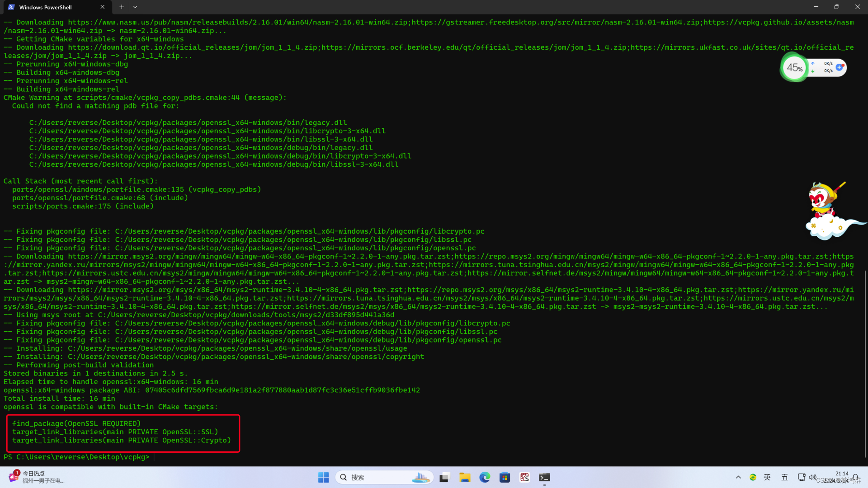Open network settings tray icon
Screen dimensions: 868x488
(x=801, y=477)
